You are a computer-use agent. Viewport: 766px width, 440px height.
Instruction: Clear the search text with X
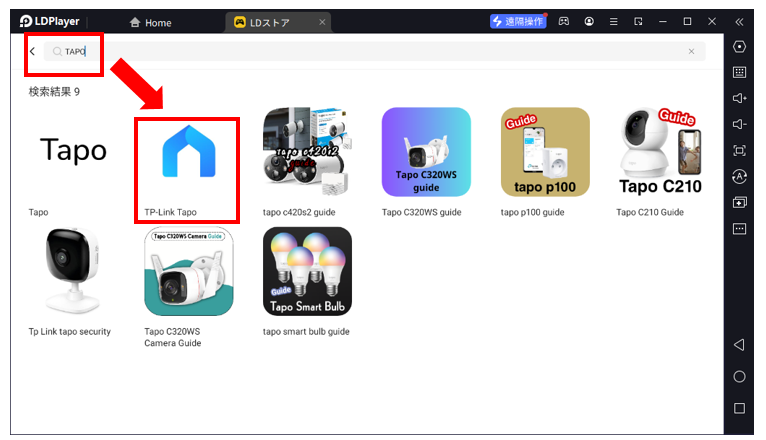[691, 51]
